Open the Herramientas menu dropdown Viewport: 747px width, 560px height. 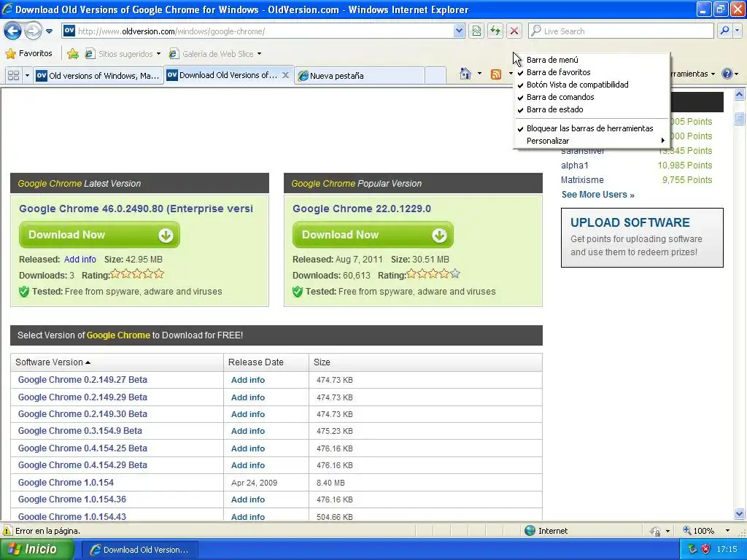point(692,74)
